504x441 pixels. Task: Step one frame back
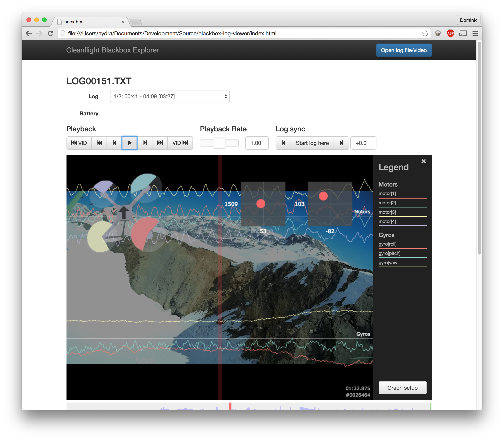point(114,143)
